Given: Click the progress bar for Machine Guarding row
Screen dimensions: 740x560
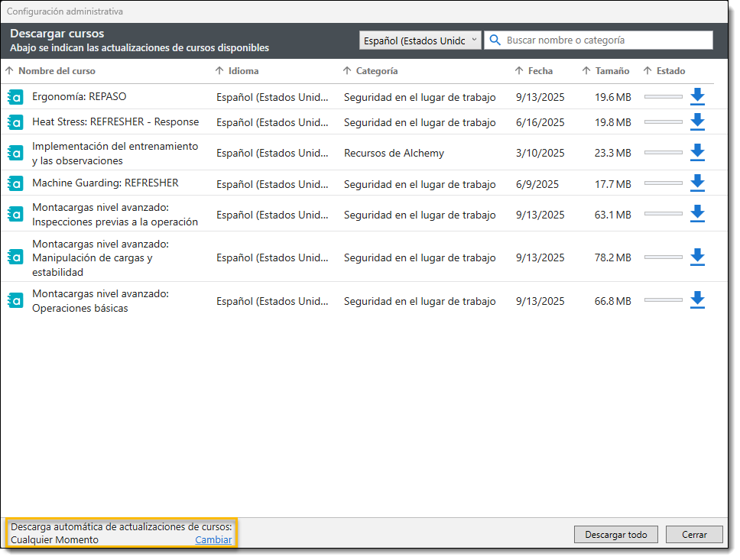Looking at the screenshot, I should click(x=663, y=184).
